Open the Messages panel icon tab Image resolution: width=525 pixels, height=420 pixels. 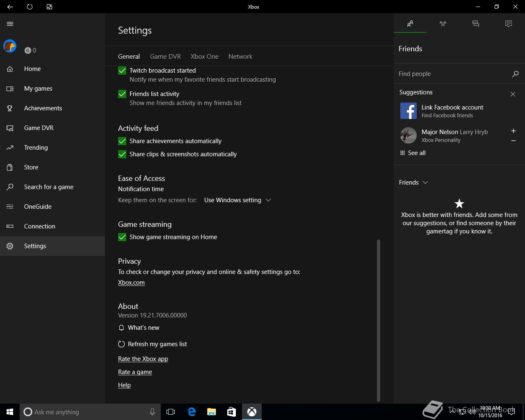pyautogui.click(x=476, y=24)
